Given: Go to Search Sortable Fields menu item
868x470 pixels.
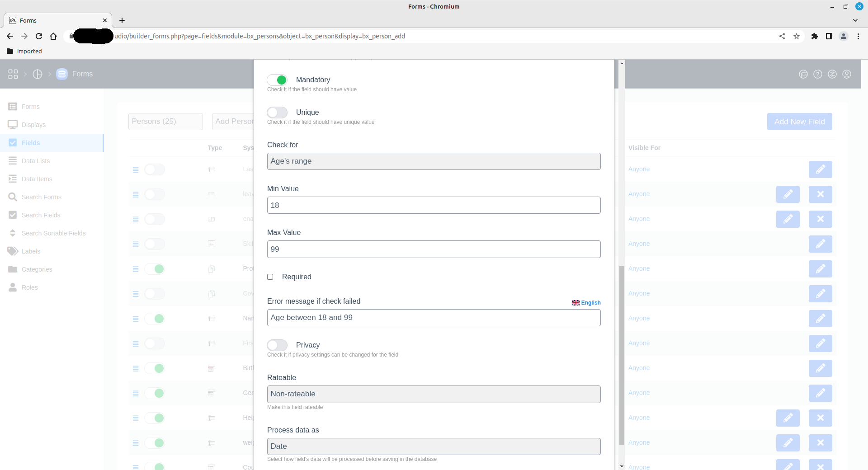Looking at the screenshot, I should coord(53,233).
